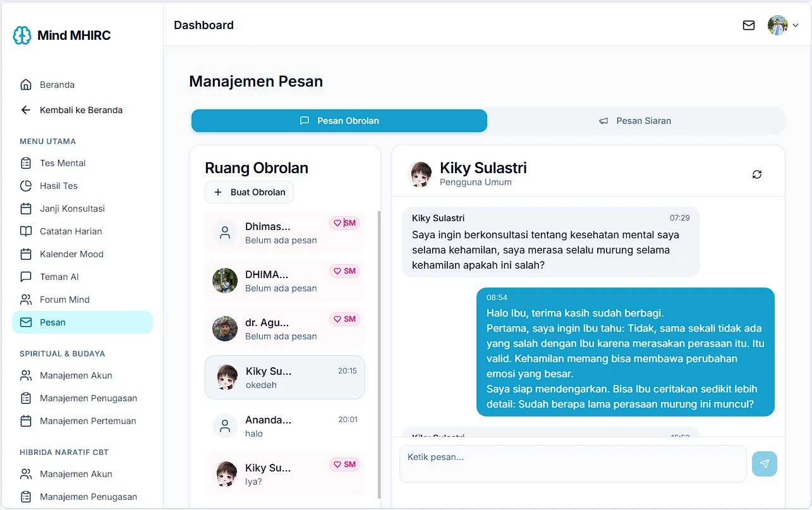
Task: Click the Pengguna Umum label
Action: click(x=476, y=183)
